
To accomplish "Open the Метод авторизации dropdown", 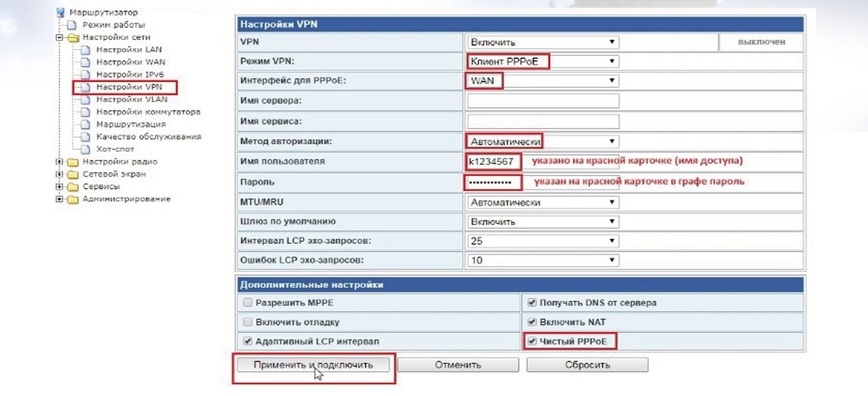I will pyautogui.click(x=543, y=141).
